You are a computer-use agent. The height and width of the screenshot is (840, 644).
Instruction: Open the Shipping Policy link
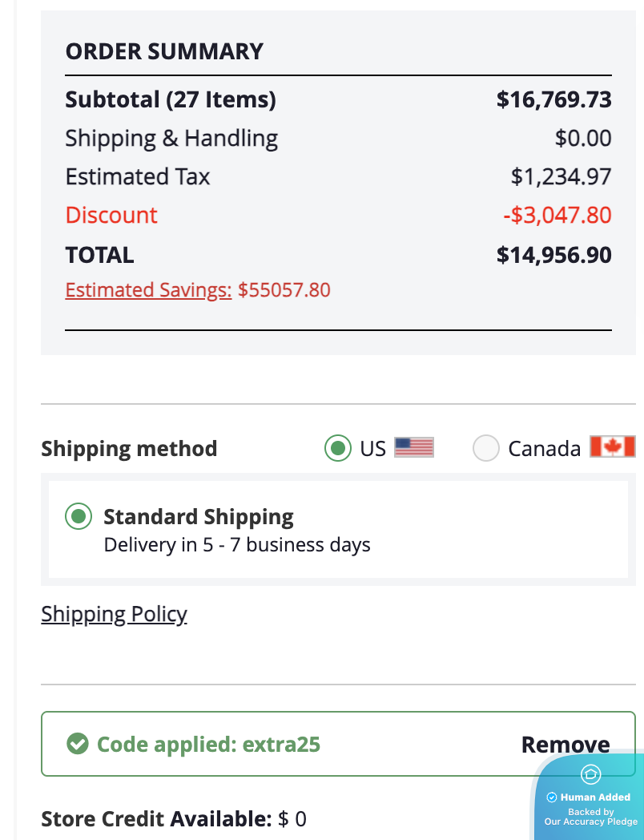[x=114, y=615]
